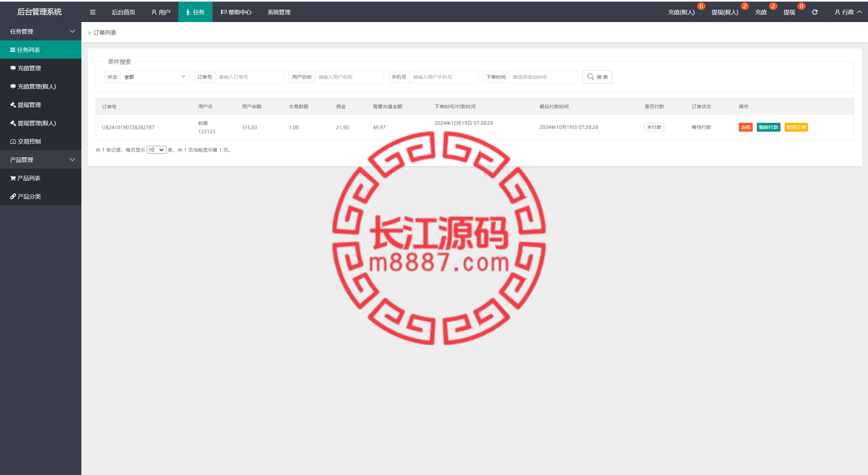The width and height of the screenshot is (868, 475).
Task: Click the gavel icon beside 提现管理
Action: click(13, 105)
